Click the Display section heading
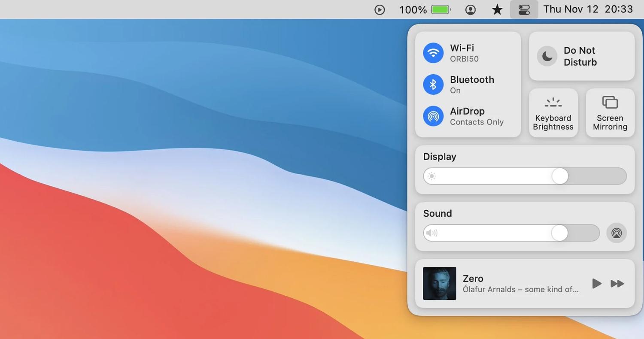The height and width of the screenshot is (339, 644). pos(440,157)
